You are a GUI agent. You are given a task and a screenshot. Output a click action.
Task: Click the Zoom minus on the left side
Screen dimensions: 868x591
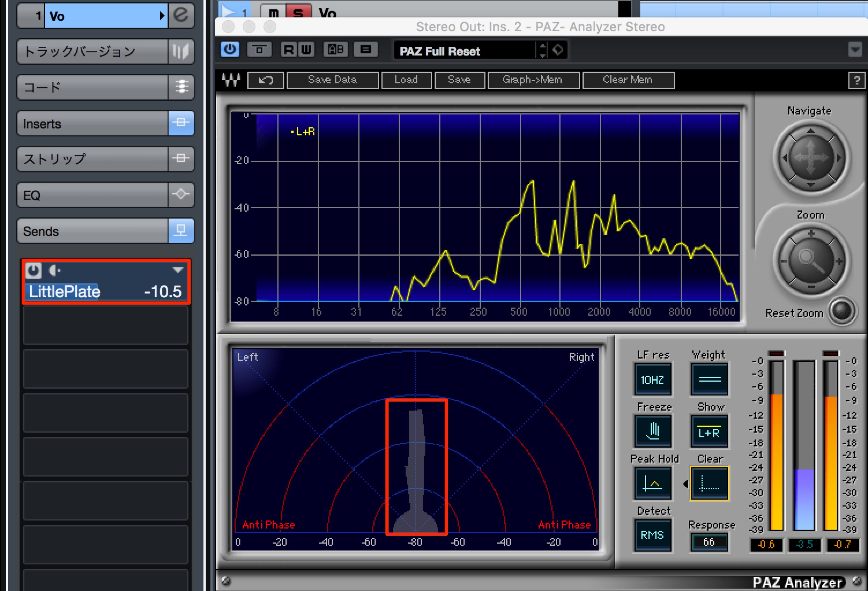[784, 261]
